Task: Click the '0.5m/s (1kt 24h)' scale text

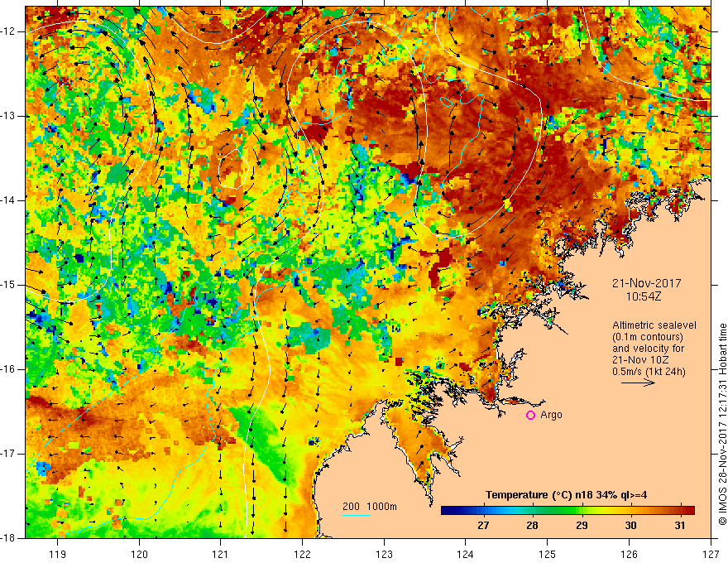Action: pyautogui.click(x=649, y=372)
